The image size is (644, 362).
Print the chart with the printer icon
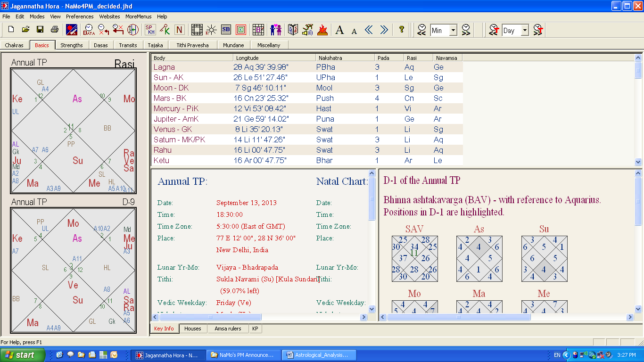click(55, 30)
